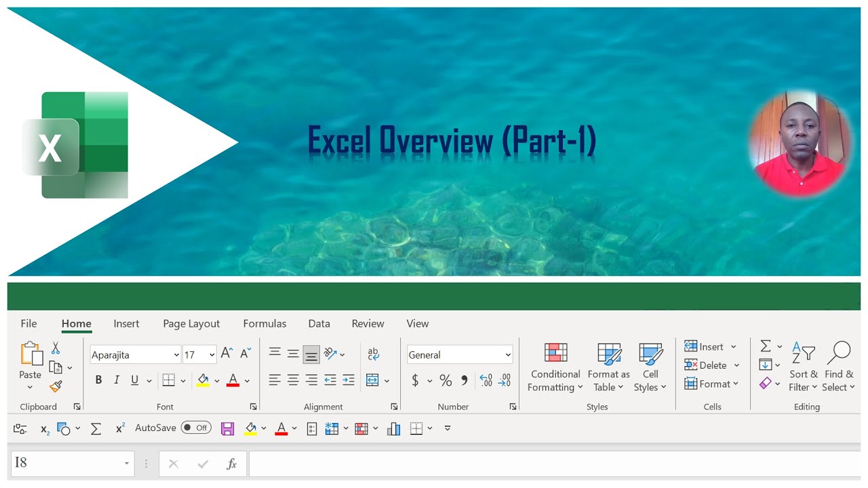This screenshot has width=868, height=488.
Task: Toggle Bottom Align (highlighted)
Action: (311, 354)
